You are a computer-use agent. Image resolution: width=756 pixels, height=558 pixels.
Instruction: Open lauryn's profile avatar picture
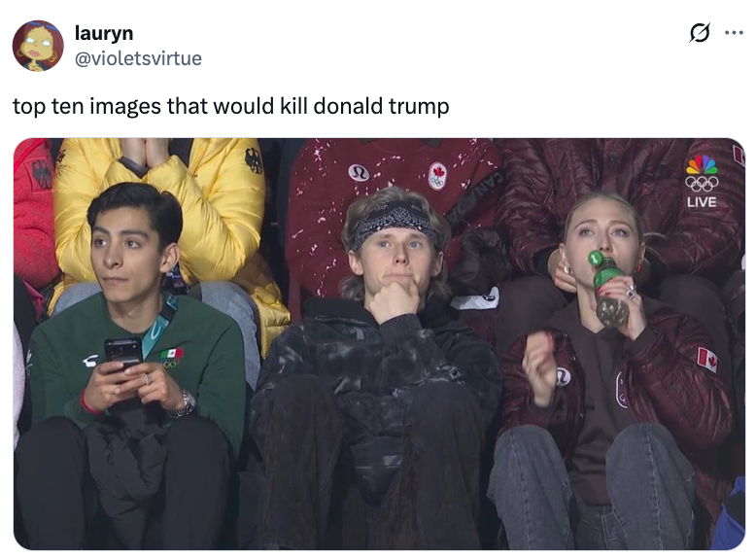[x=38, y=46]
